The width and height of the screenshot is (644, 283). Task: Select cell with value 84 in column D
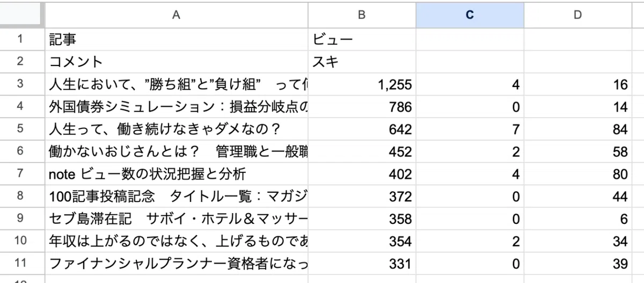[x=577, y=129]
